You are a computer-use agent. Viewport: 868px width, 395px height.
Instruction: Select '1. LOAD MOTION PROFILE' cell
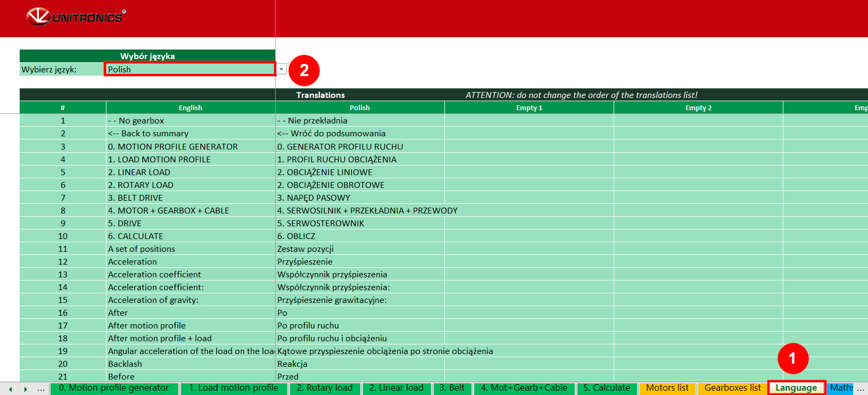[x=191, y=159]
